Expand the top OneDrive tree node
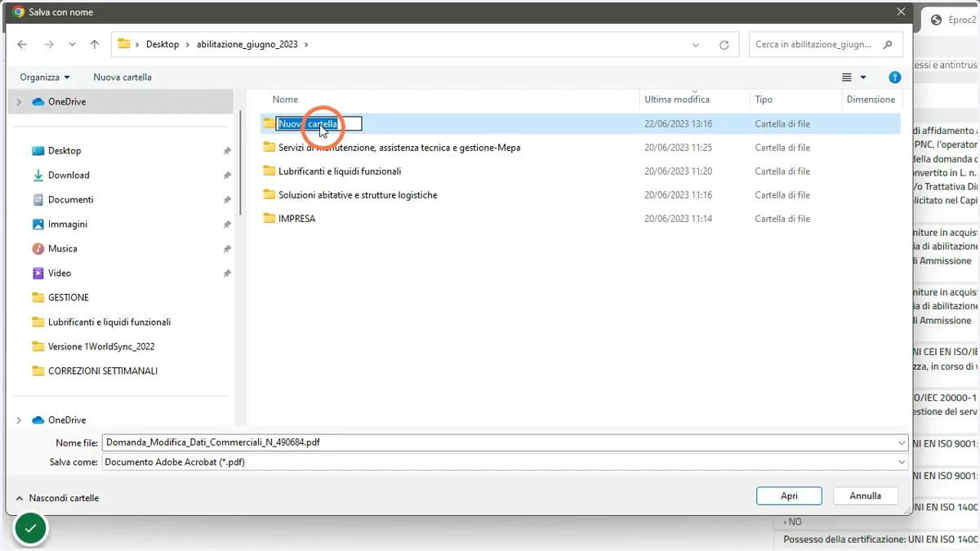Screen dimensions: 980x551 point(19,102)
